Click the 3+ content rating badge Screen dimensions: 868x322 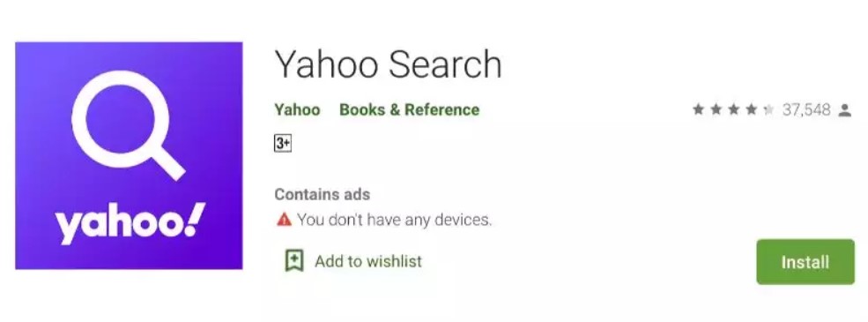point(283,144)
